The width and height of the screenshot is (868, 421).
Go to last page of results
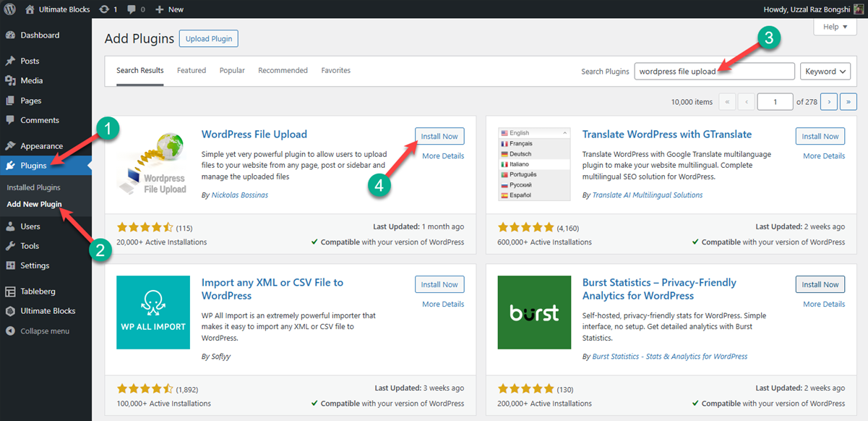(849, 102)
